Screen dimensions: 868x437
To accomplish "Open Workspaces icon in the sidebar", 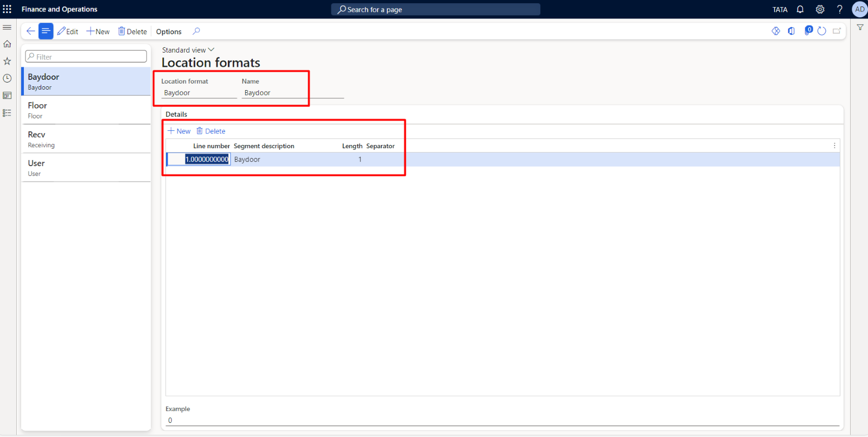I will coord(7,96).
